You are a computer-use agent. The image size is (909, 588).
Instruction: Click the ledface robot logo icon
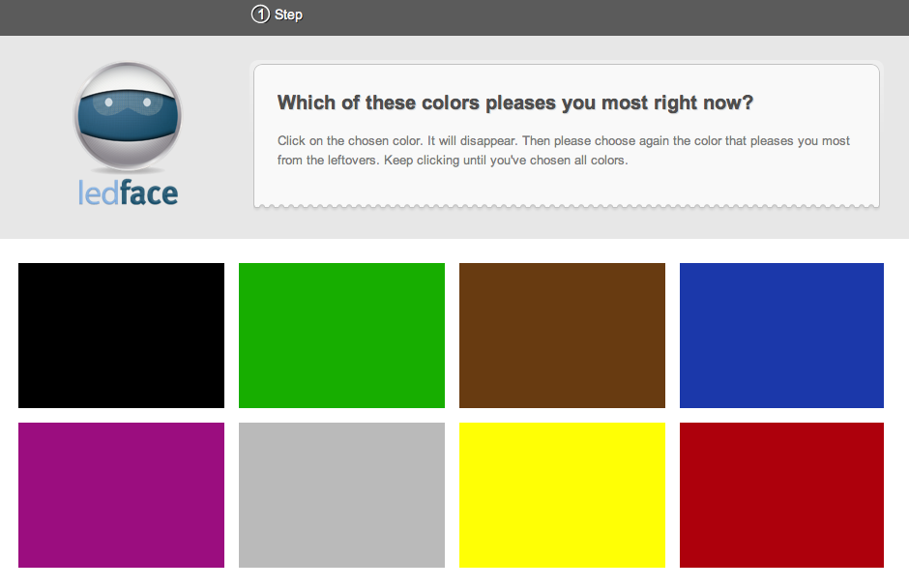tap(128, 116)
